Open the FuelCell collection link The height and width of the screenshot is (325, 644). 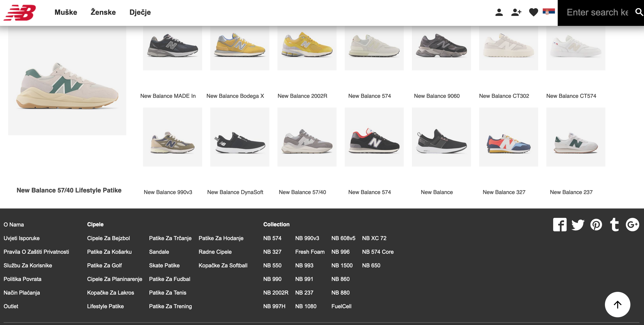point(342,306)
